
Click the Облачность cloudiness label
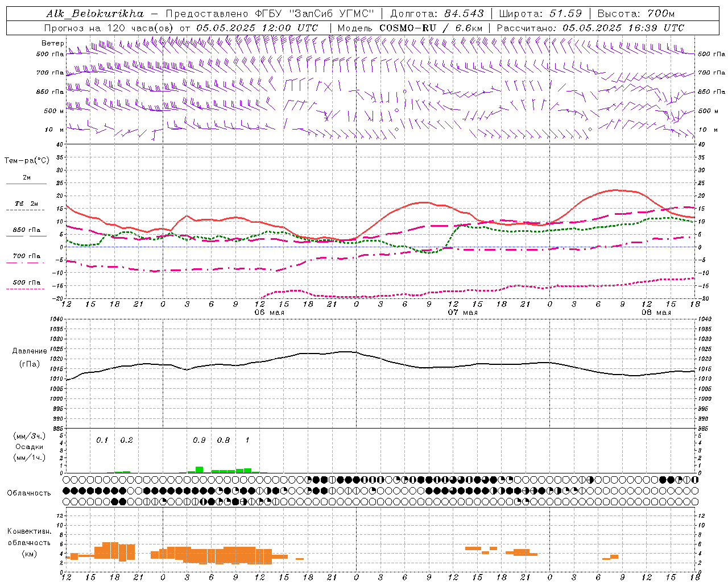[29, 493]
